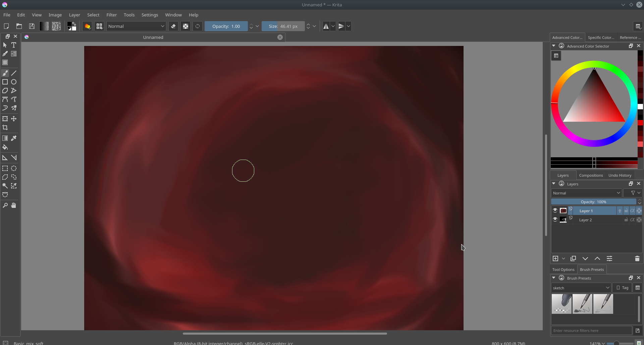This screenshot has width=644, height=345.
Task: Open the brush editor settings
Action: pyautogui.click(x=87, y=26)
